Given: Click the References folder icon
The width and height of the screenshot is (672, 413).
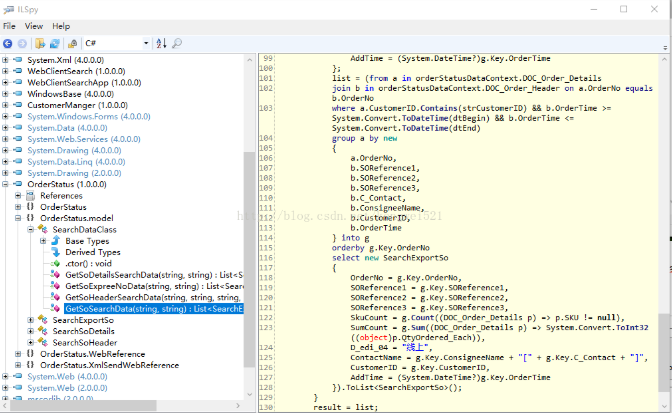Looking at the screenshot, I should [30, 196].
